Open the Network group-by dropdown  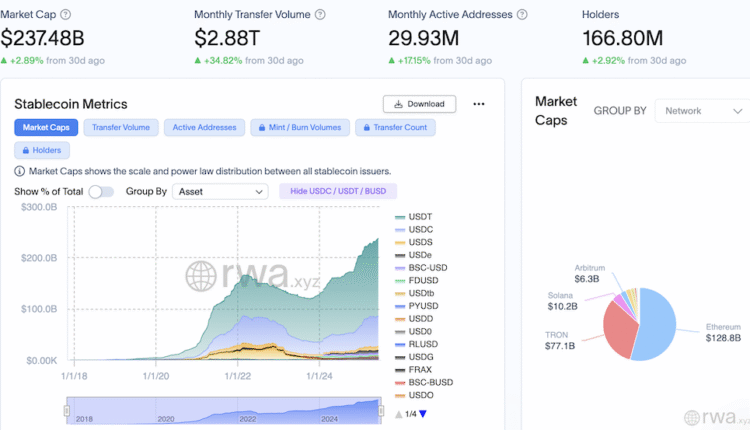(x=700, y=111)
